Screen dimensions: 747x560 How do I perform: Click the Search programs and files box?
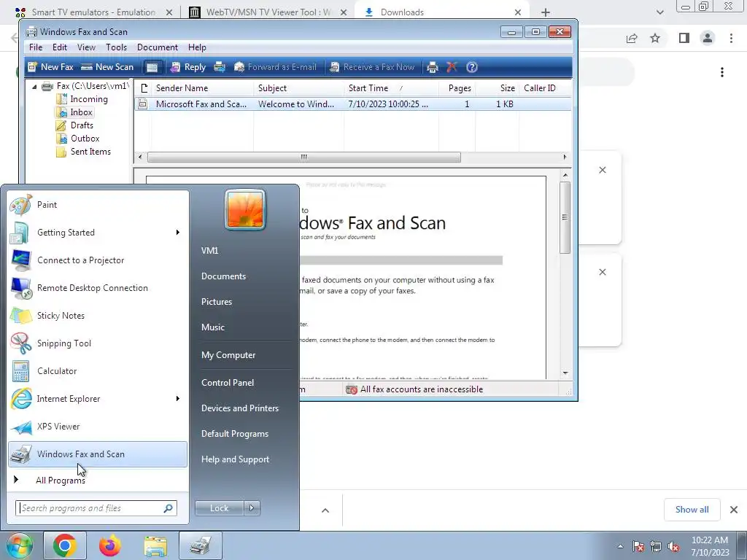tap(96, 508)
